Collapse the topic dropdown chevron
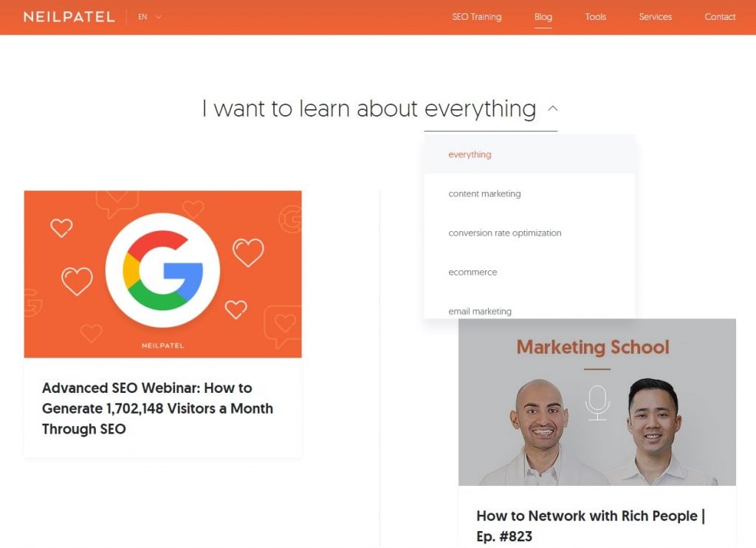756x548 pixels. tap(552, 109)
